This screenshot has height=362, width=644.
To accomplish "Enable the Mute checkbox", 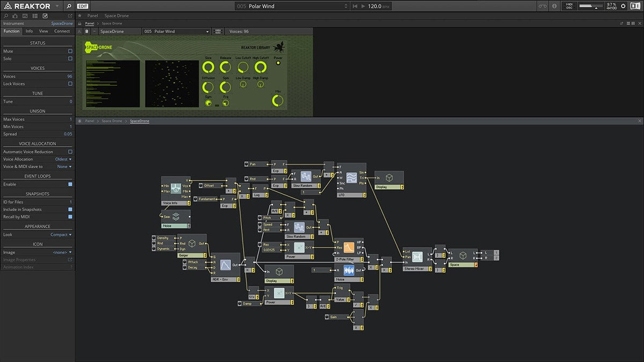I will [x=70, y=51].
